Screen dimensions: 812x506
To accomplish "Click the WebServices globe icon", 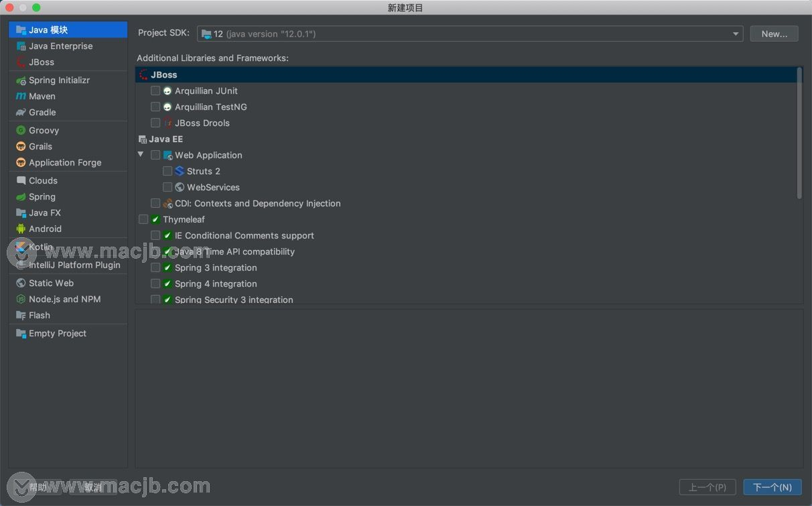I will pos(180,187).
